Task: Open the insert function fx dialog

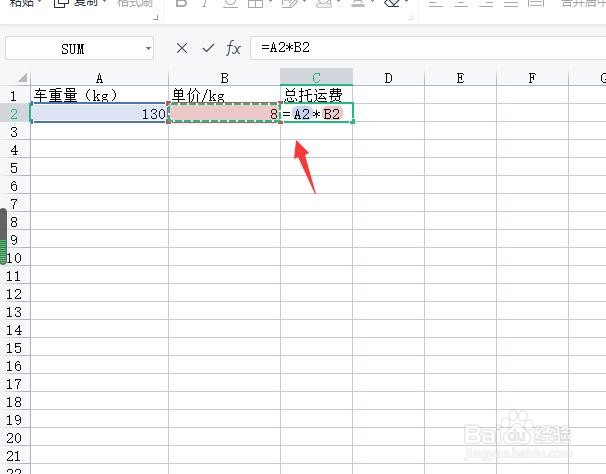Action: 233,48
